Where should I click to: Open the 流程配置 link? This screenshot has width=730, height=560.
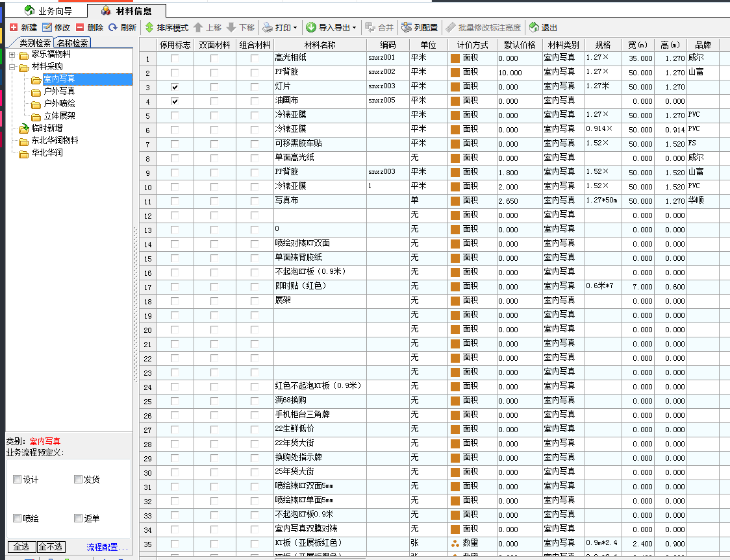pos(109,546)
